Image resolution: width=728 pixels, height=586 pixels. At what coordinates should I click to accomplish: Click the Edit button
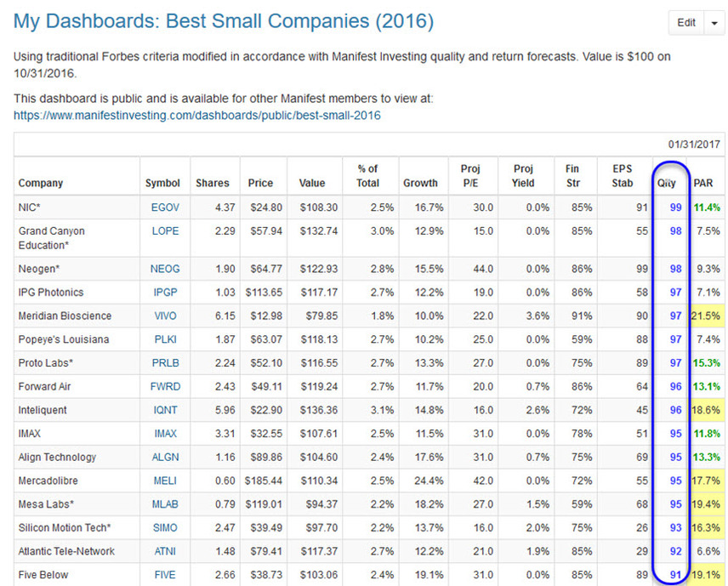[686, 23]
